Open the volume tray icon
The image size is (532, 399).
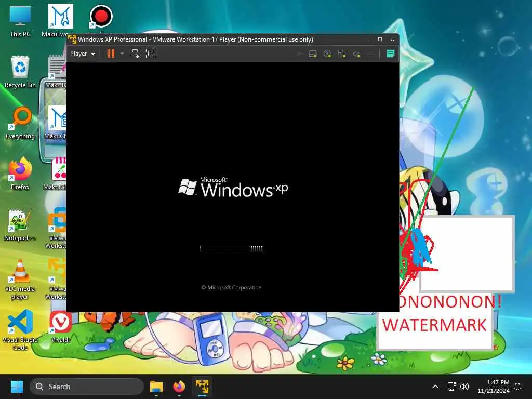464,387
